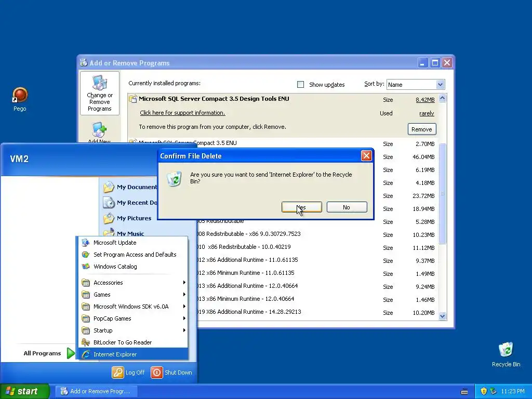This screenshot has width=532, height=399.
Task: Minimize the Add or Remove Programs window
Action: pyautogui.click(x=423, y=63)
